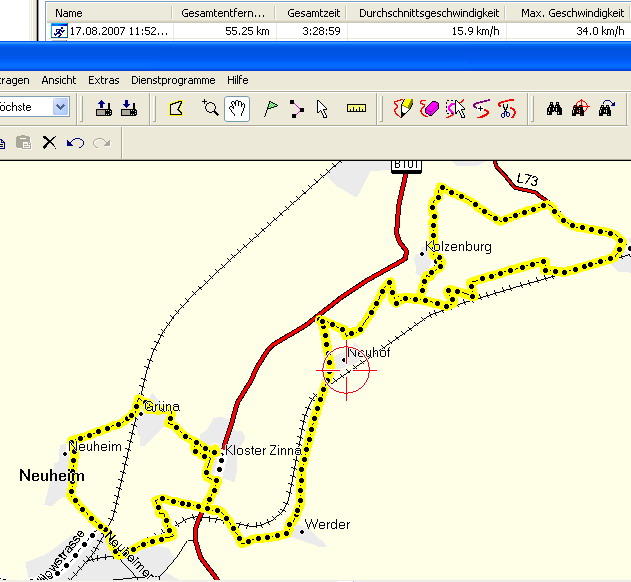
Task: Click the binoculars Find Places icon
Action: [x=554, y=108]
